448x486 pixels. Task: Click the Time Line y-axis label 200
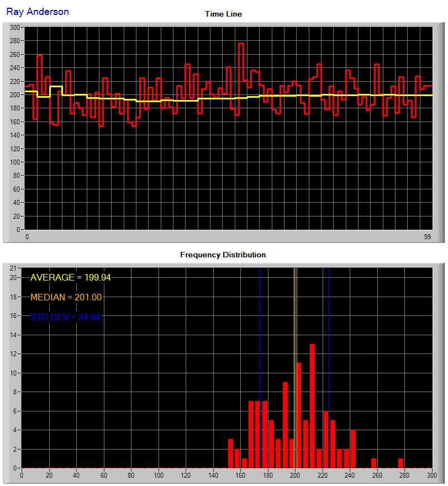[x=15, y=95]
